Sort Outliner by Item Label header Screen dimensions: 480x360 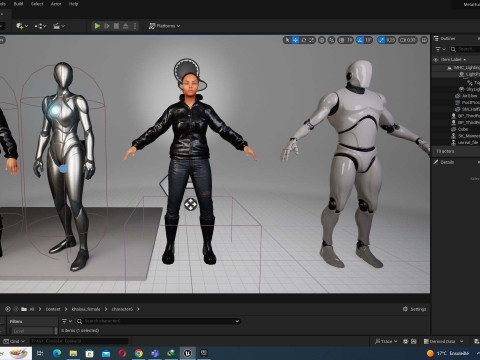coord(451,60)
